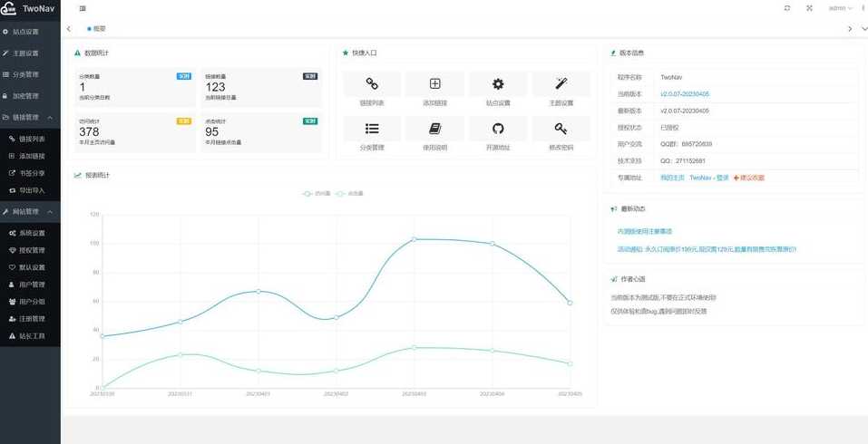The width and height of the screenshot is (868, 444).
Task: Collapse the 网站管理 sidebar group
Action: (x=30, y=212)
